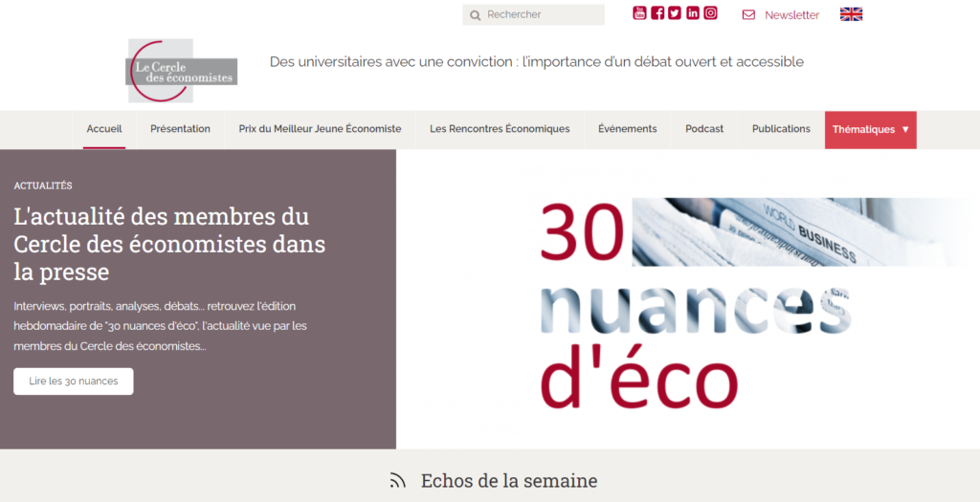Focus the Rechercher search field

[541, 15]
